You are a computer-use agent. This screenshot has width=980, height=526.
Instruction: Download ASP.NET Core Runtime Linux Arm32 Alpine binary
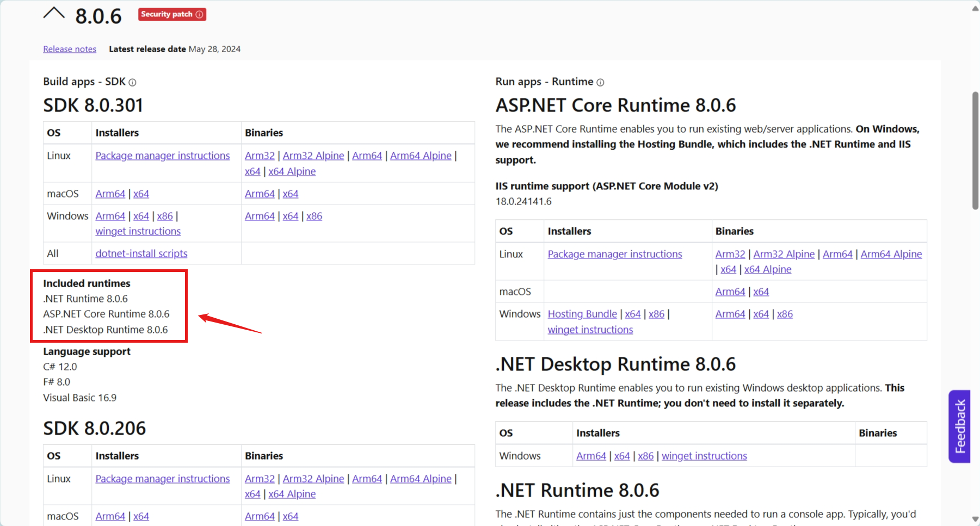[x=784, y=254]
